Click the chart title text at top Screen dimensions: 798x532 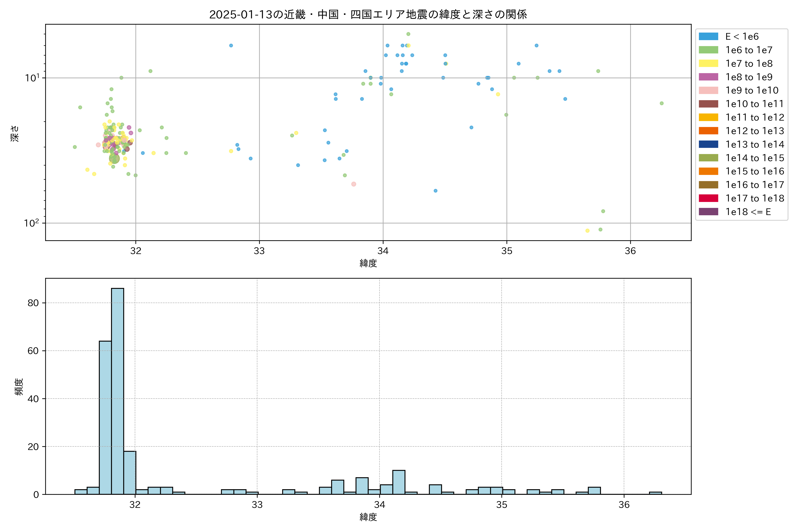click(368, 15)
